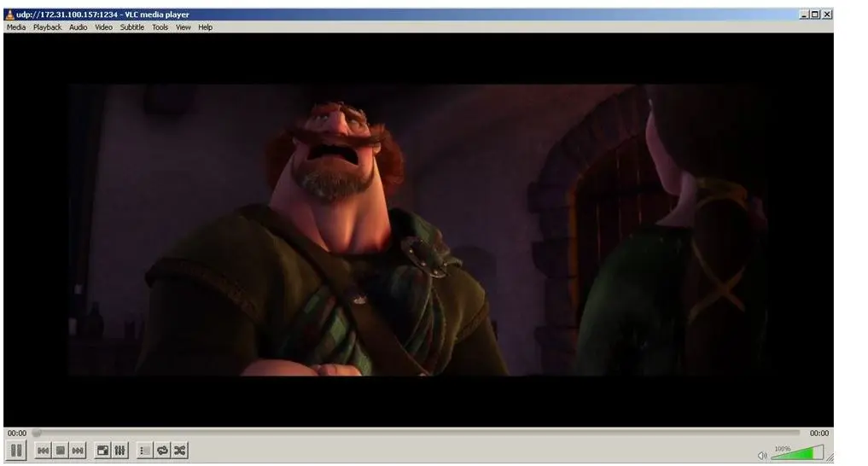This screenshot has height=466, width=868.
Task: Expand the Video menu
Action: [x=103, y=27]
